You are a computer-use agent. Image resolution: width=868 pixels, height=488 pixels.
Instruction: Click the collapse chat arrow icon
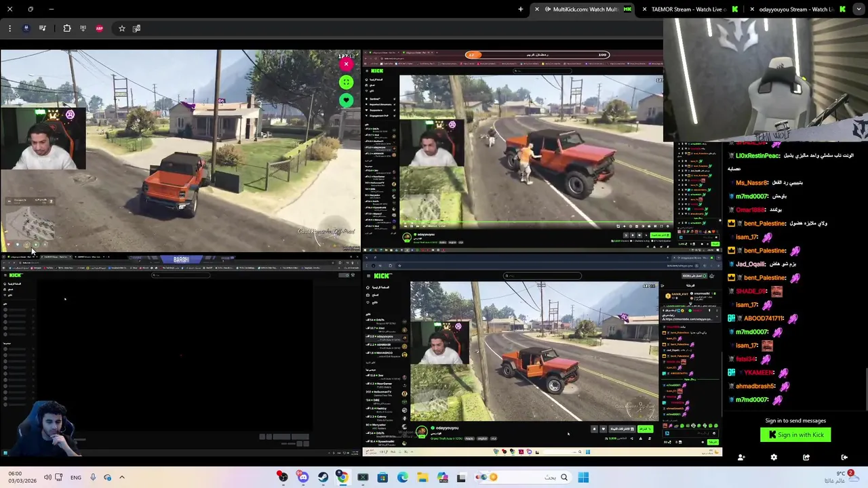(x=844, y=457)
